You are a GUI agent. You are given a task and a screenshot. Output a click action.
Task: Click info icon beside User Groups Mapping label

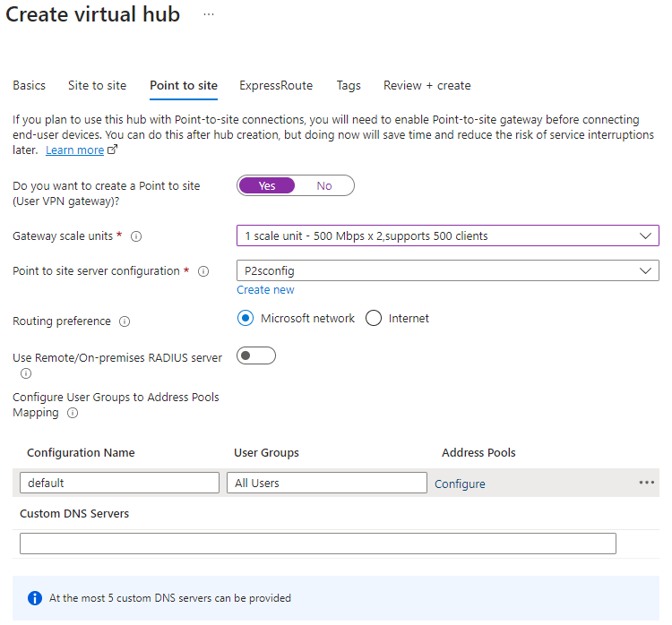(73, 414)
